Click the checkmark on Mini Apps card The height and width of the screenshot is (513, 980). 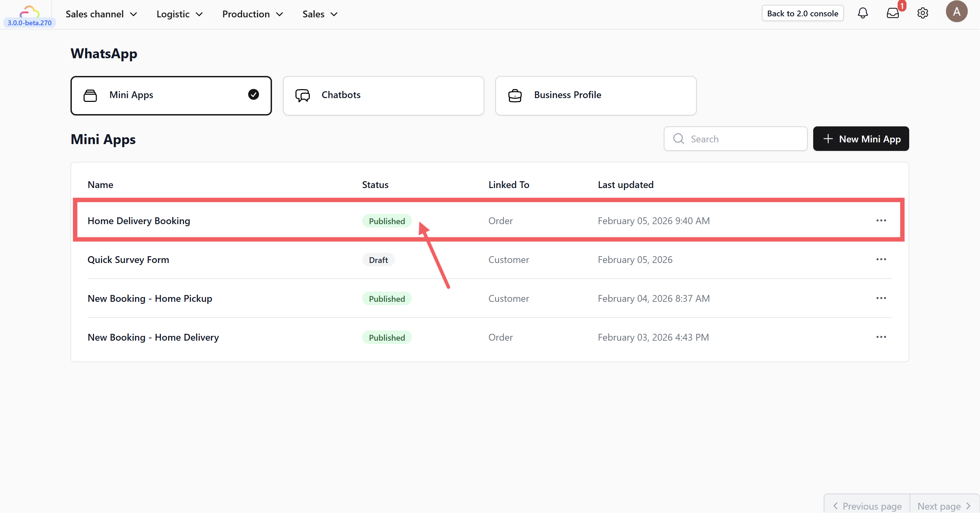point(253,94)
